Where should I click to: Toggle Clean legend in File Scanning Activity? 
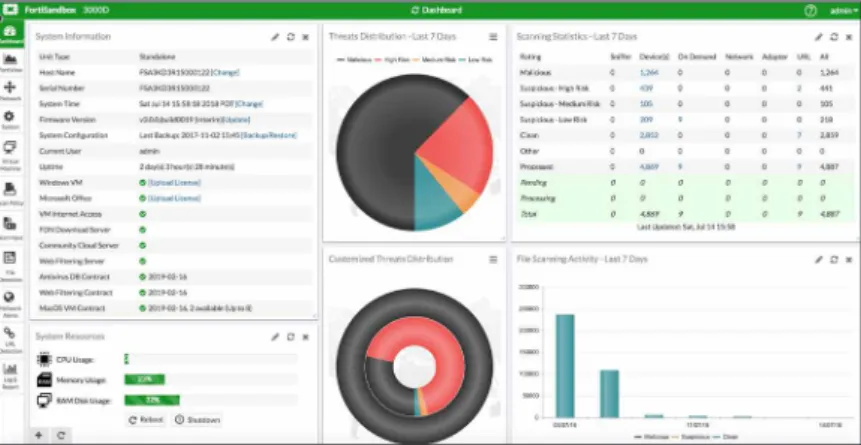[x=723, y=437]
